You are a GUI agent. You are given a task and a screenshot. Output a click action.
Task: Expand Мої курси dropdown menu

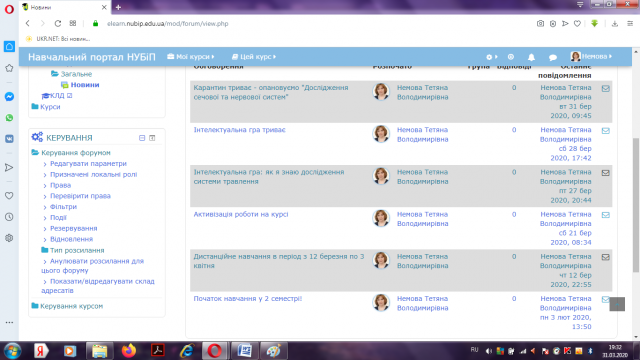[191, 57]
